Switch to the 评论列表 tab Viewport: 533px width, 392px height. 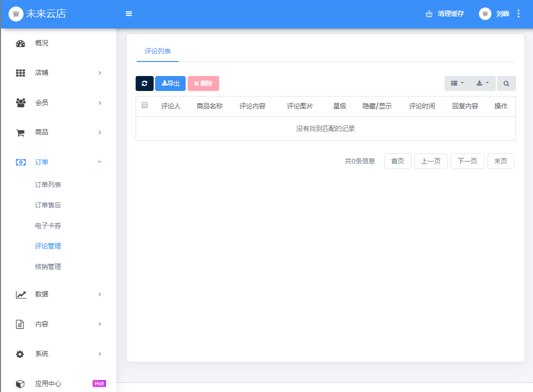[x=158, y=51]
